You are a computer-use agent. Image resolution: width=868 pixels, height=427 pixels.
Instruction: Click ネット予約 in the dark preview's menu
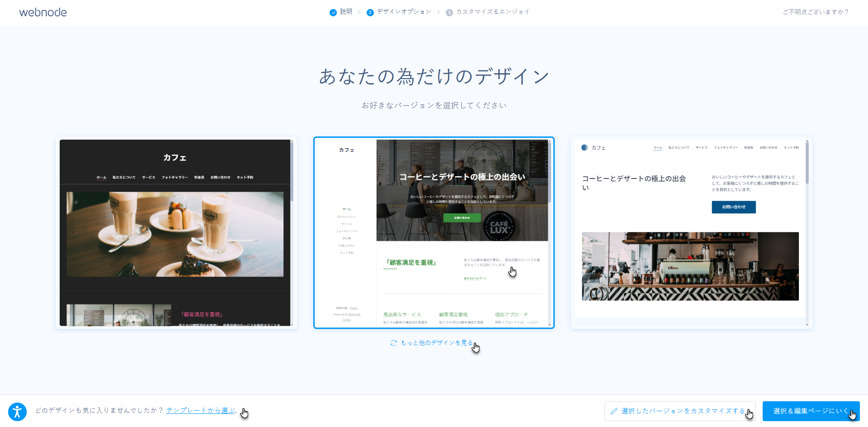point(245,178)
